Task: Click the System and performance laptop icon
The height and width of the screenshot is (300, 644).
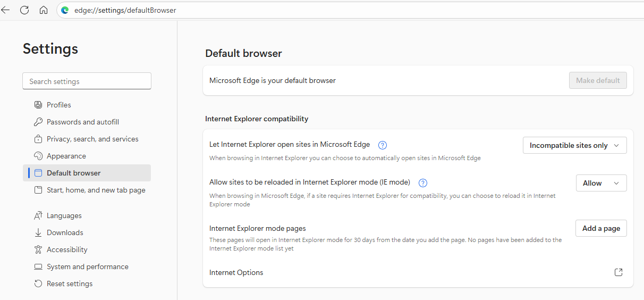Action: (x=38, y=266)
